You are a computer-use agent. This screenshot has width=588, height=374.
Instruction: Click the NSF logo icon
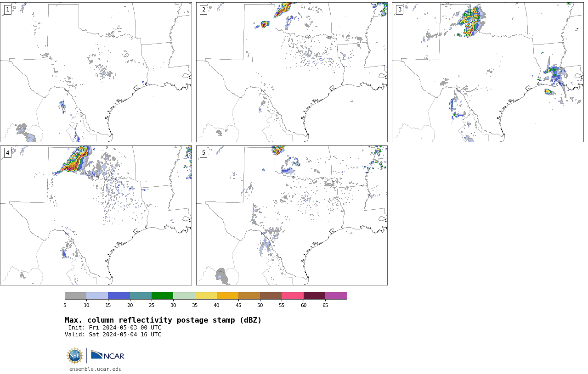(x=75, y=356)
